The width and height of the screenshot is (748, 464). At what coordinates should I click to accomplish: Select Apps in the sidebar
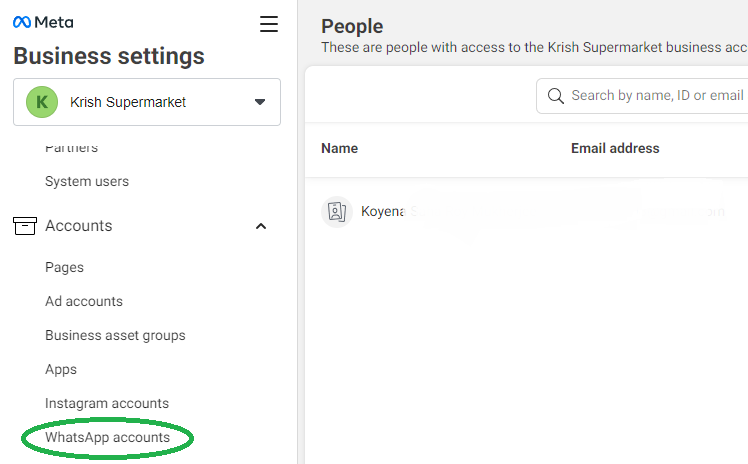point(61,370)
